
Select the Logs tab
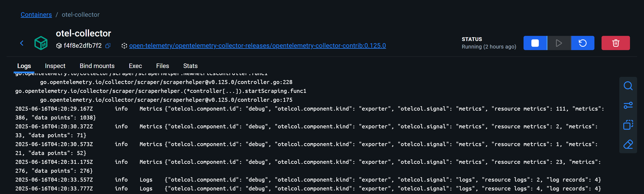coord(24,66)
